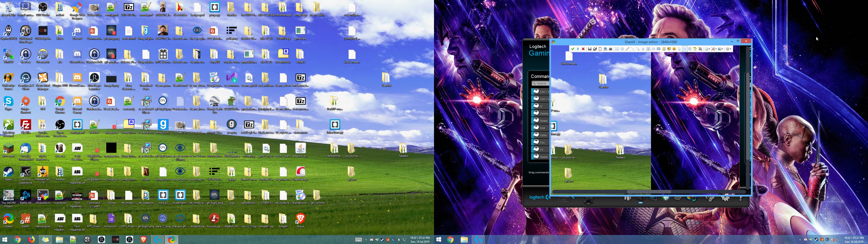The height and width of the screenshot is (244, 868).
Task: Select the Ellipse drawing tool in ShareX
Action: [622, 49]
